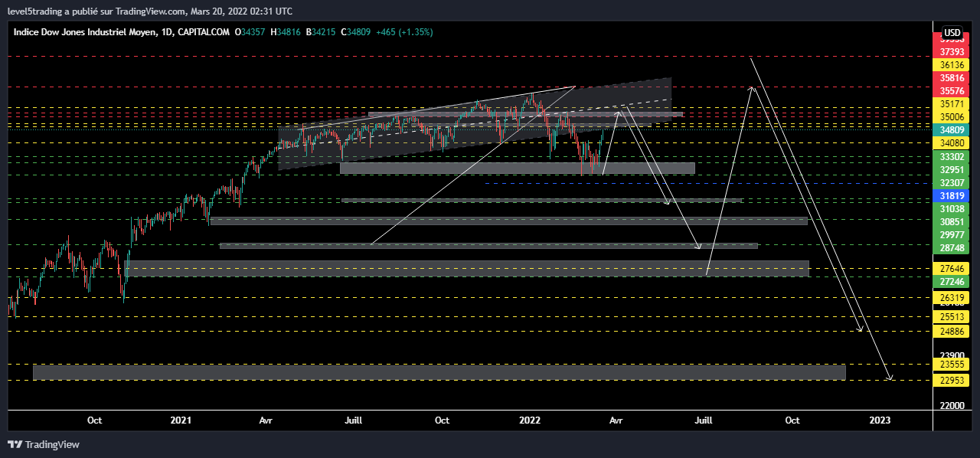Click the opening value O34357
This screenshot has width=980, height=458.
250,32
